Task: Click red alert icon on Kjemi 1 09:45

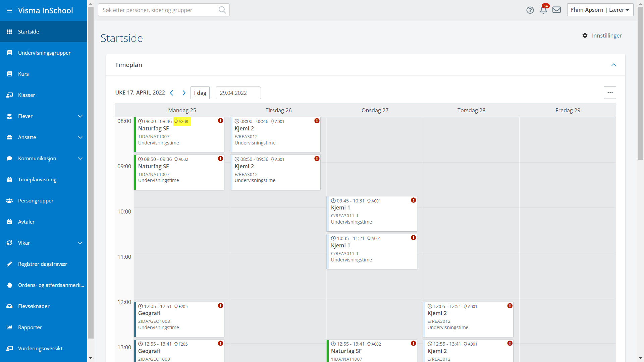Action: coord(414,200)
